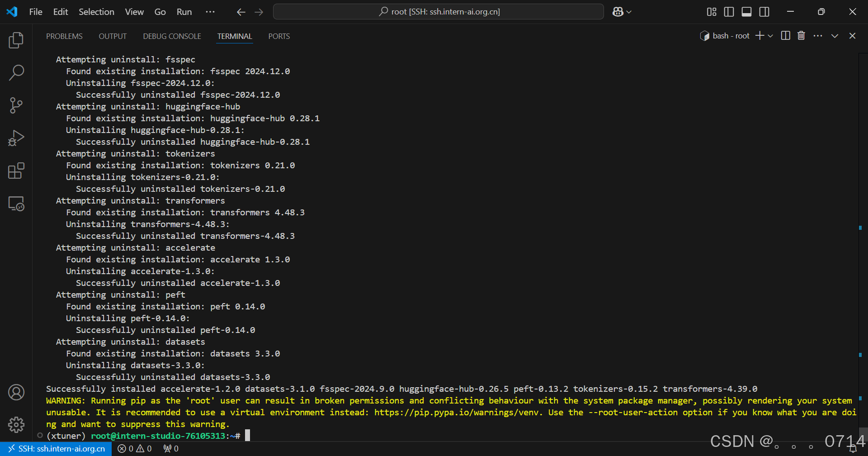Open the pip.pypa.io warnings venv link
868x456 pixels.
pyautogui.click(x=457, y=413)
